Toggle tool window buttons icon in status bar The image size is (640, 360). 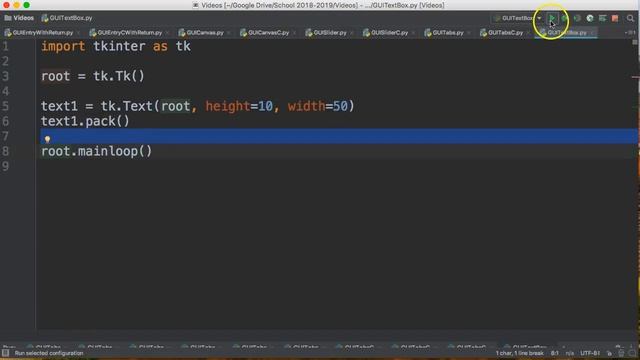[5, 353]
